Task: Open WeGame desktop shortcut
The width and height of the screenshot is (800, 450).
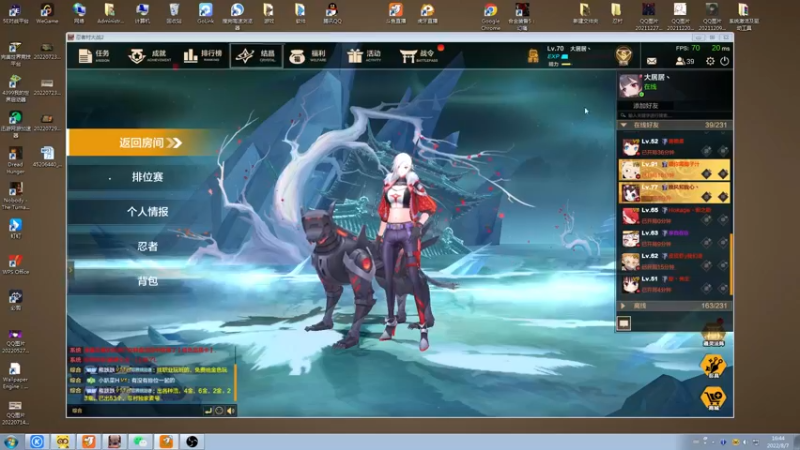Action: coord(47,13)
